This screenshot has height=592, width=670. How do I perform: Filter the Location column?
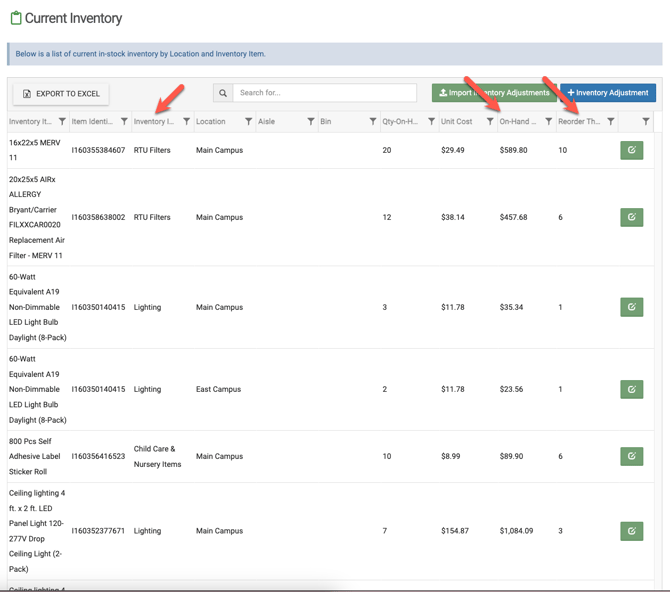click(x=248, y=122)
